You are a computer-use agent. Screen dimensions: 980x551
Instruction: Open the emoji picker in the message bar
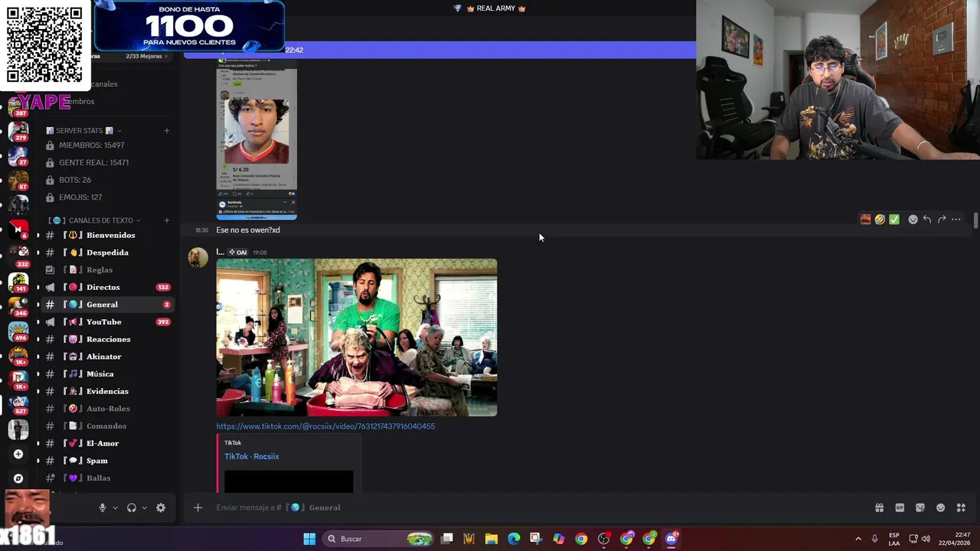coord(941,507)
